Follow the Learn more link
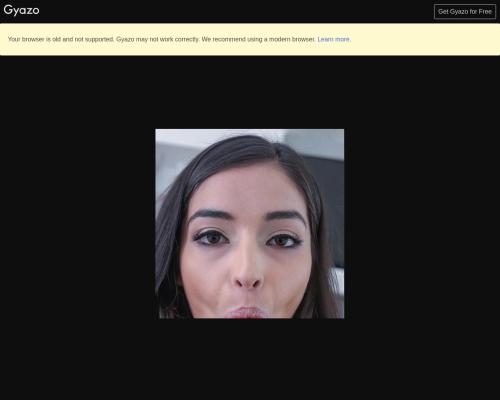 334,39
